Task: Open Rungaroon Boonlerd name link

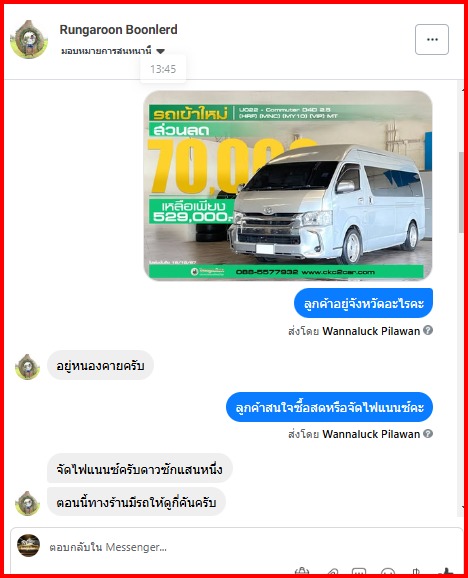Action: [x=118, y=29]
